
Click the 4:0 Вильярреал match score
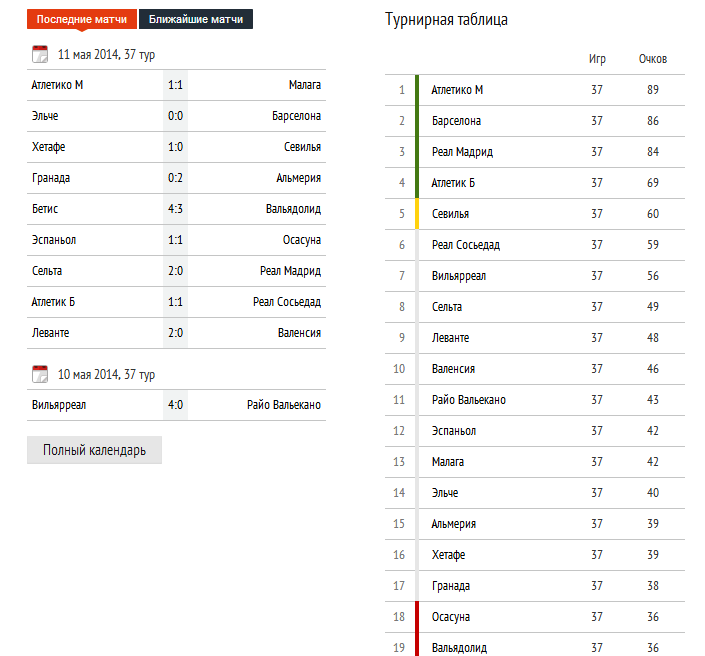coord(175,405)
